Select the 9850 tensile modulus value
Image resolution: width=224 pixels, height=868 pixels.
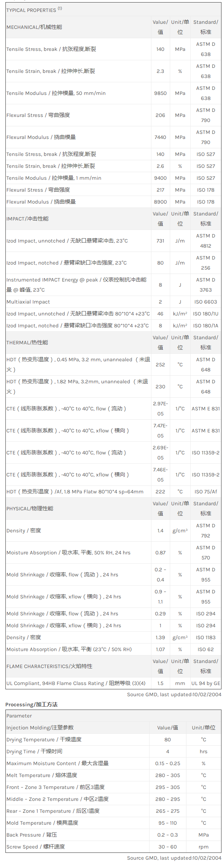tap(160, 93)
